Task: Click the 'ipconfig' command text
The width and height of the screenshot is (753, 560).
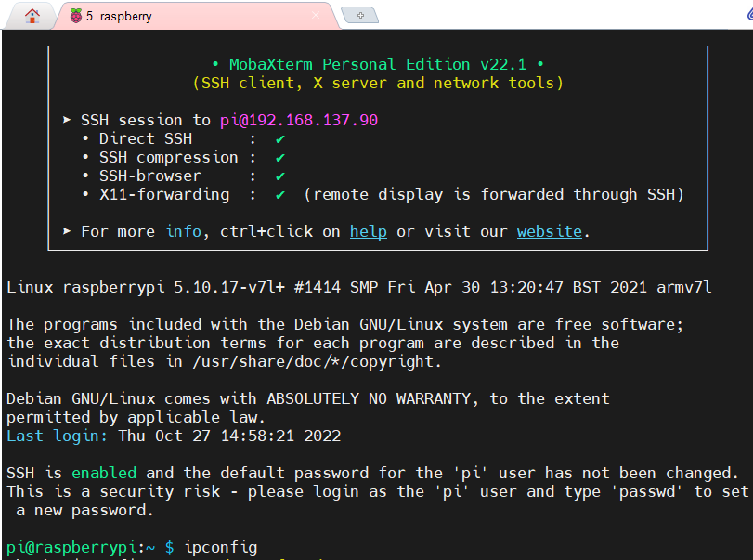Action: click(221, 548)
